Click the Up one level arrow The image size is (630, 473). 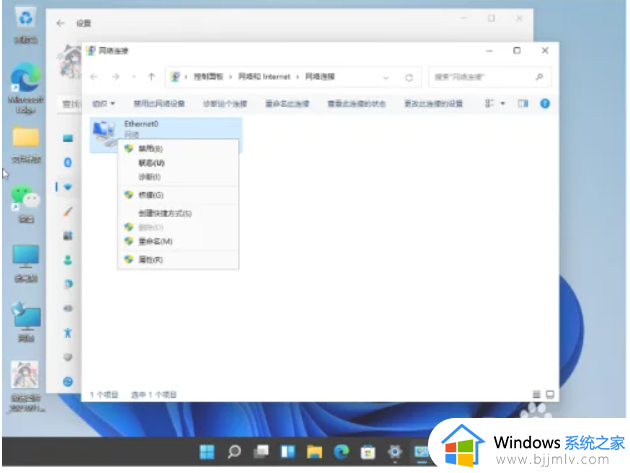click(x=151, y=77)
